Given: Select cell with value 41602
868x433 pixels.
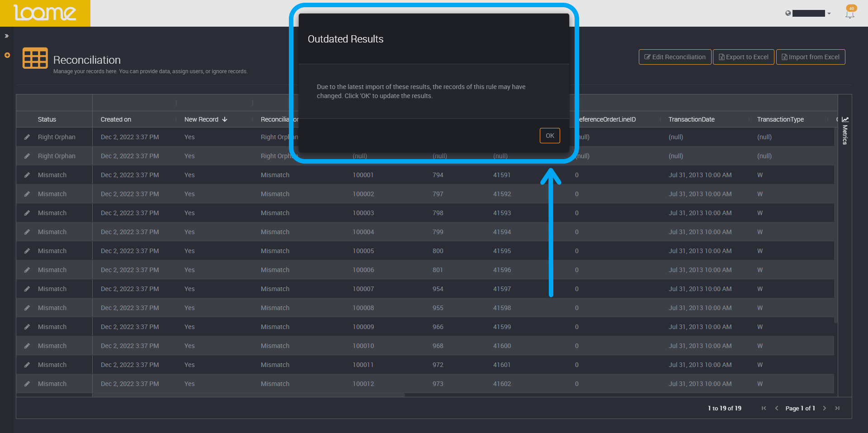Looking at the screenshot, I should point(502,384).
